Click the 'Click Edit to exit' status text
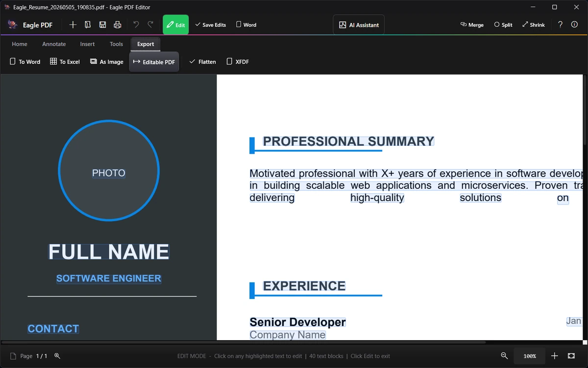This screenshot has height=368, width=588. click(370, 356)
